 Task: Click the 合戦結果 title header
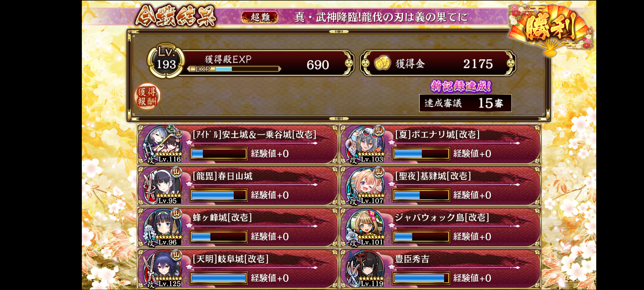[x=176, y=16]
